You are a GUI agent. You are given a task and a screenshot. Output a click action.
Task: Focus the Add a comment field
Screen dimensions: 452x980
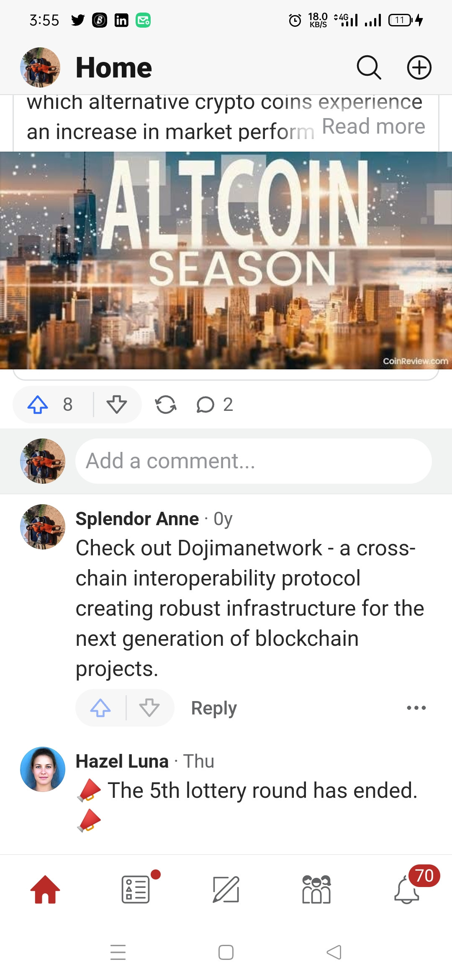click(253, 461)
